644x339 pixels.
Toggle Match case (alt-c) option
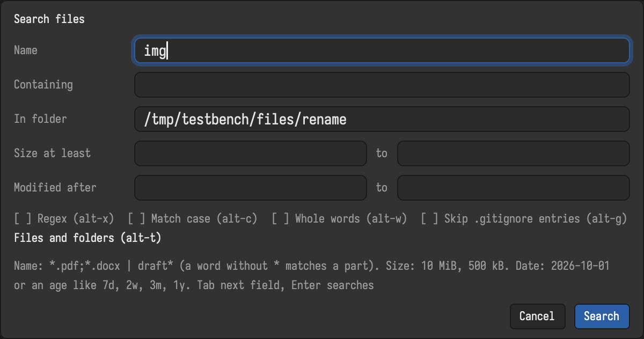[x=193, y=219]
